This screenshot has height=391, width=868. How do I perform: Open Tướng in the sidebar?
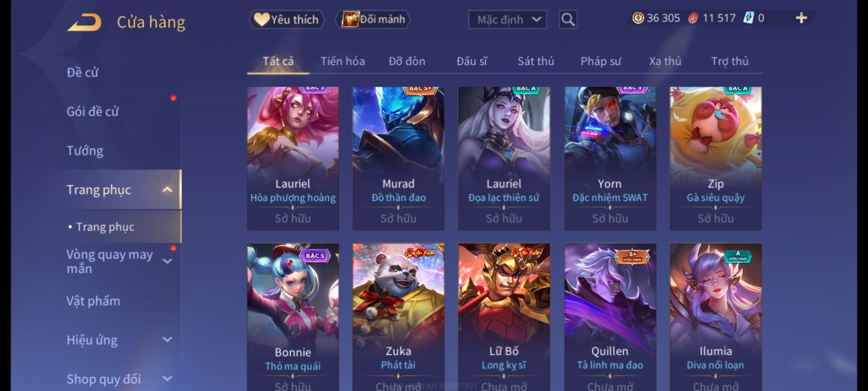(85, 151)
